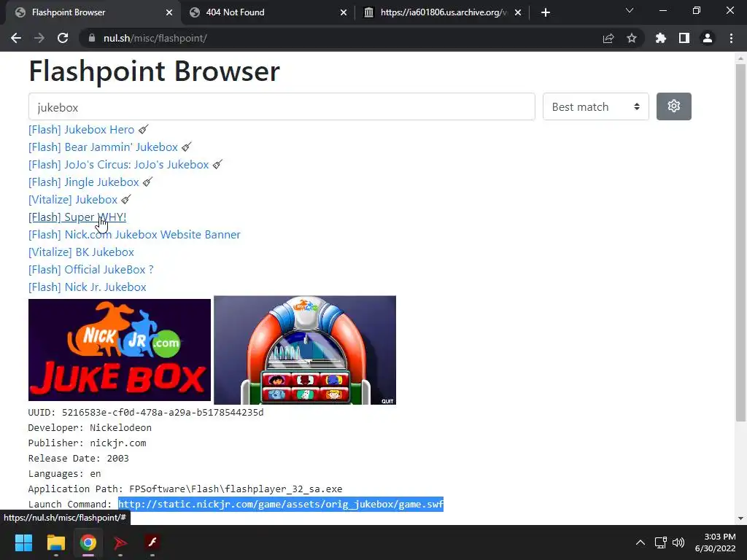
Task: Open File Explorer from the taskbar
Action: 55,542
